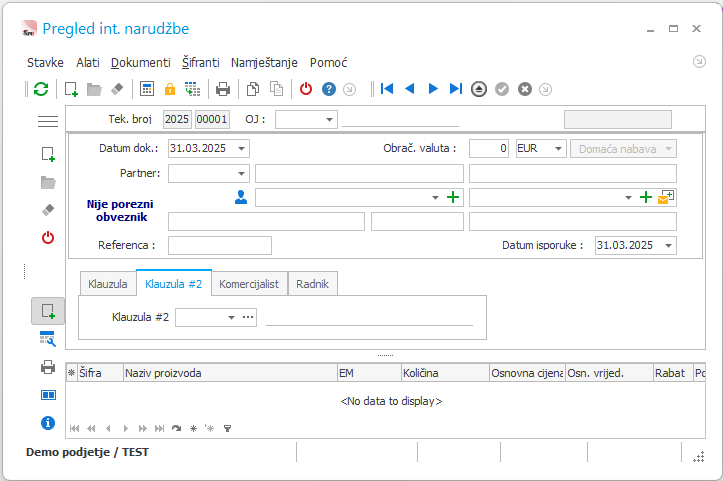
Task: Click the blue info icon in the sidebar
Action: point(48,423)
